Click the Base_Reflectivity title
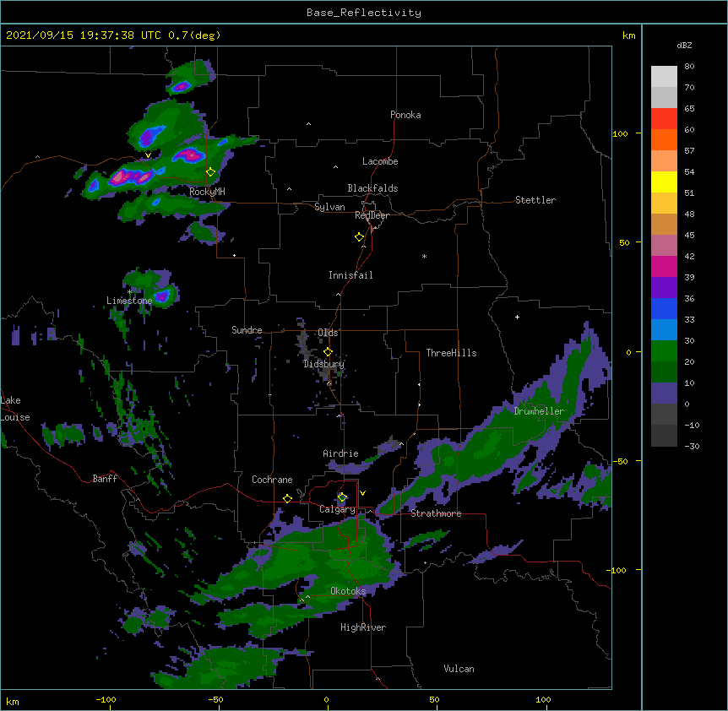The image size is (728, 711). coord(364,13)
